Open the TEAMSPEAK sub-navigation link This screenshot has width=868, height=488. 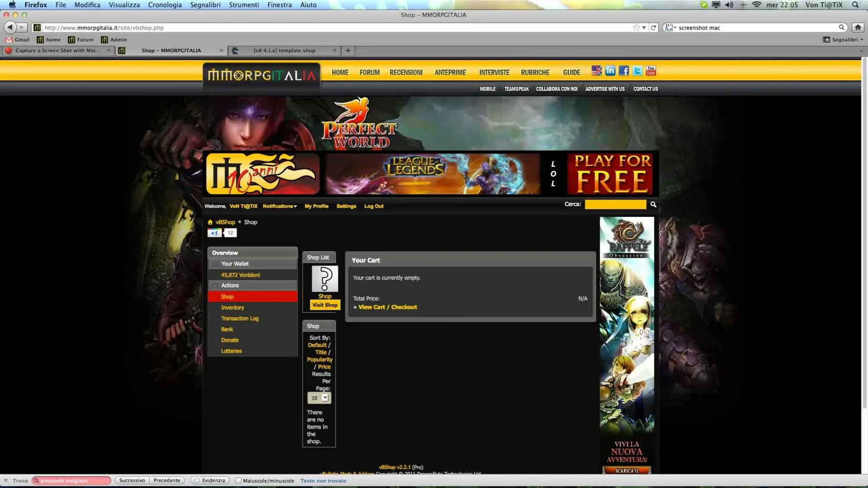coord(517,89)
